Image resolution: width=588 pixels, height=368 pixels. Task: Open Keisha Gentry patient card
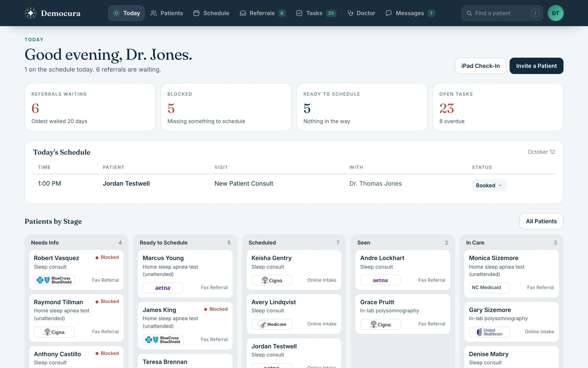294,270
